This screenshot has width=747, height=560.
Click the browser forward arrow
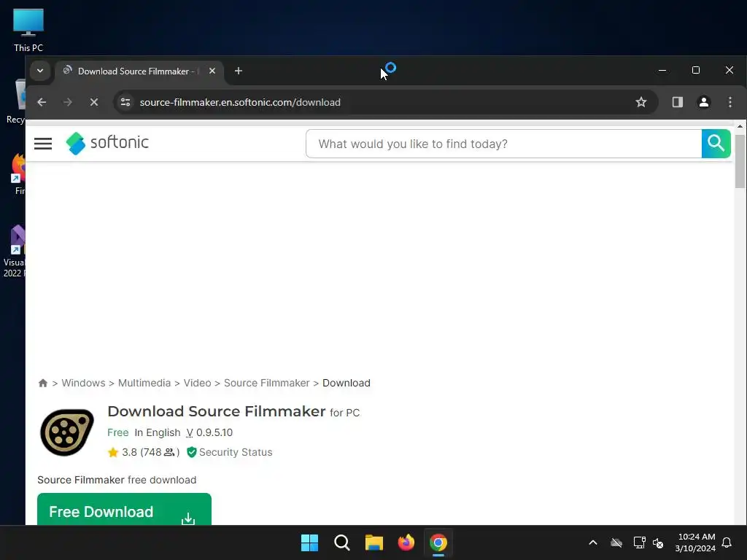pyautogui.click(x=68, y=102)
